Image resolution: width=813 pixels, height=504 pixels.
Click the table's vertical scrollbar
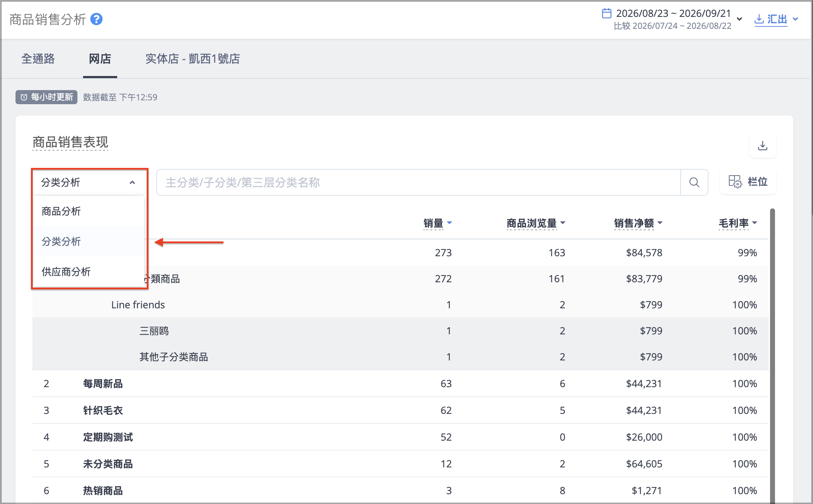point(773,355)
